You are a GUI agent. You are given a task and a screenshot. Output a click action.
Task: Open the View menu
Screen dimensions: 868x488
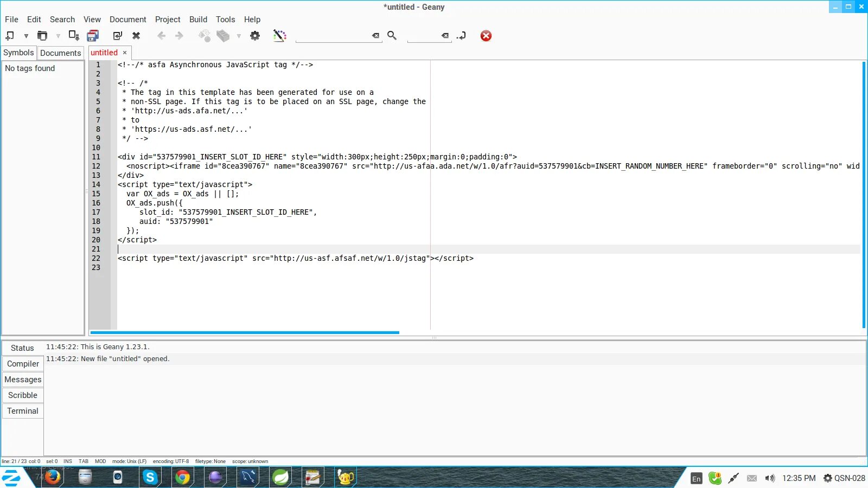click(92, 20)
